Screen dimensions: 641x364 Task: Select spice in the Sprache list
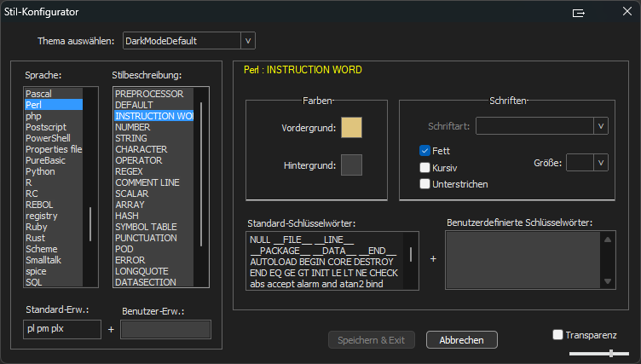pyautogui.click(x=54, y=271)
